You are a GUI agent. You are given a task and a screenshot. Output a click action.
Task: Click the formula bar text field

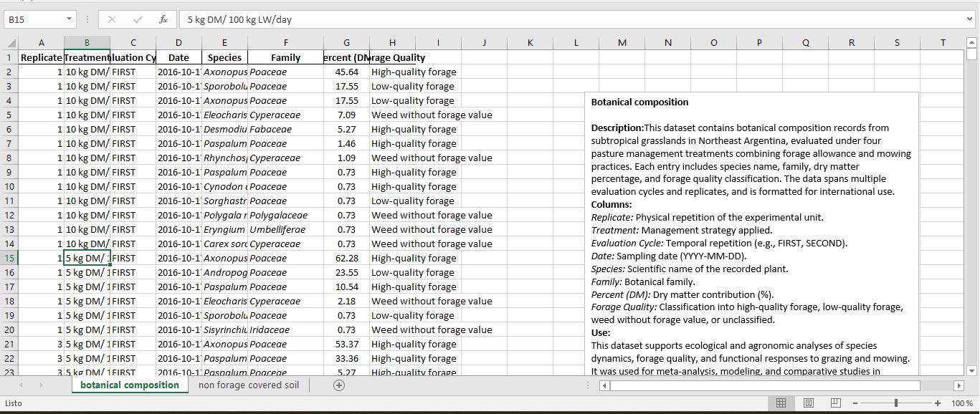click(566, 20)
